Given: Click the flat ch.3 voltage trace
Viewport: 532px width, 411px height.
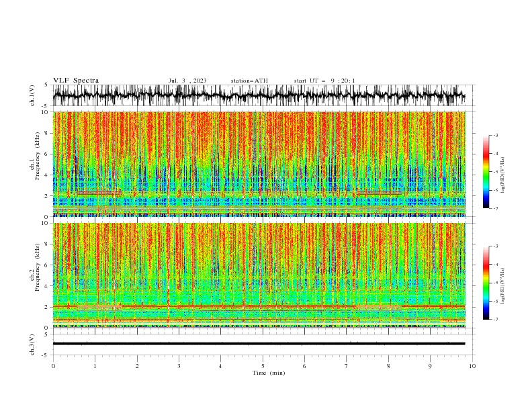Looking at the screenshot, I should point(259,344).
